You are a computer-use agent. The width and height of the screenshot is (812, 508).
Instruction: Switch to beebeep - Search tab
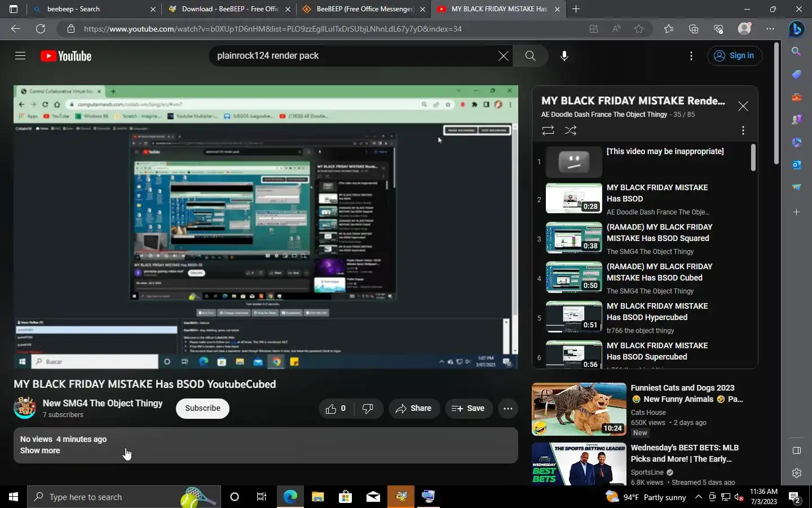[x=94, y=9]
